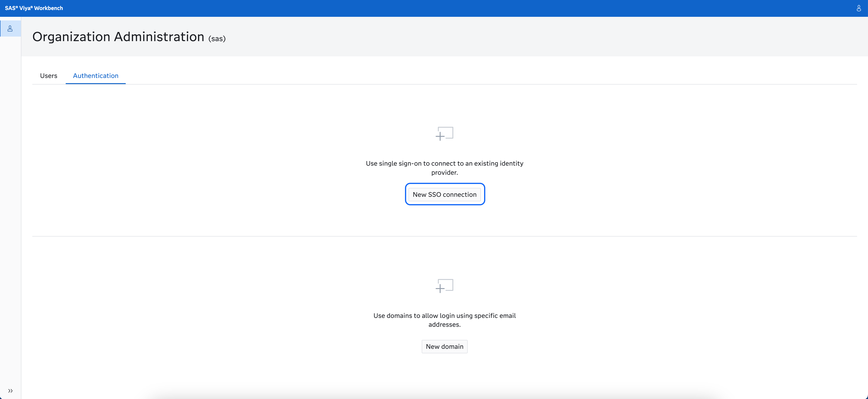Select the highlighted sidebar administration icon
This screenshot has height=399, width=868.
coord(10,28)
